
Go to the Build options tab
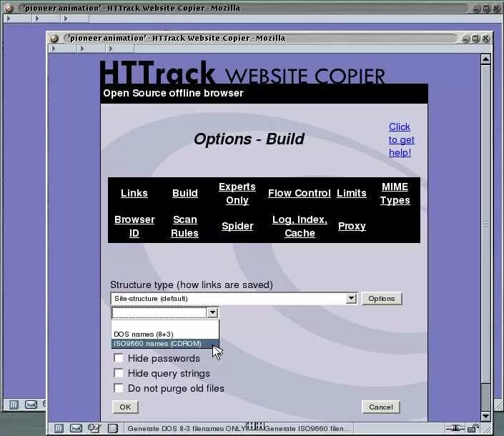click(185, 193)
